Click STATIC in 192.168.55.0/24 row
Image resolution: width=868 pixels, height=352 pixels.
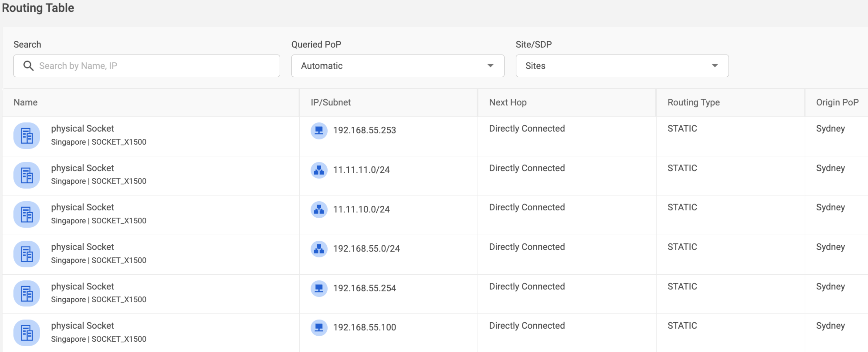(x=682, y=247)
